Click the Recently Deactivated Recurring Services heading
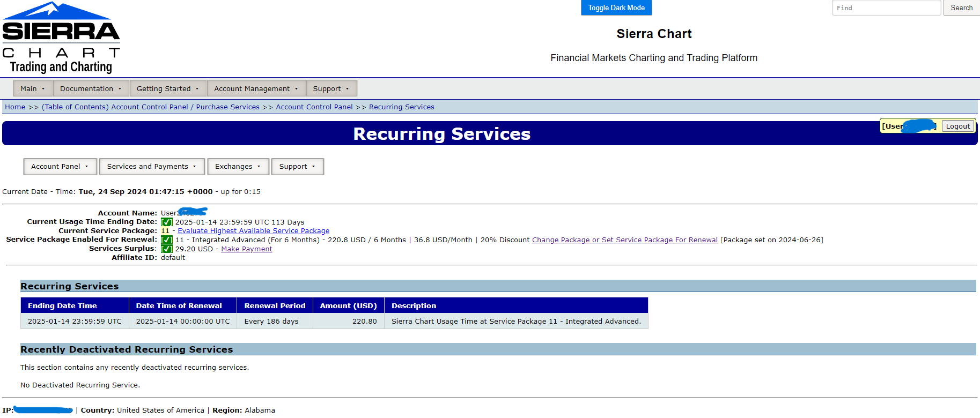This screenshot has width=980, height=418. tap(127, 349)
